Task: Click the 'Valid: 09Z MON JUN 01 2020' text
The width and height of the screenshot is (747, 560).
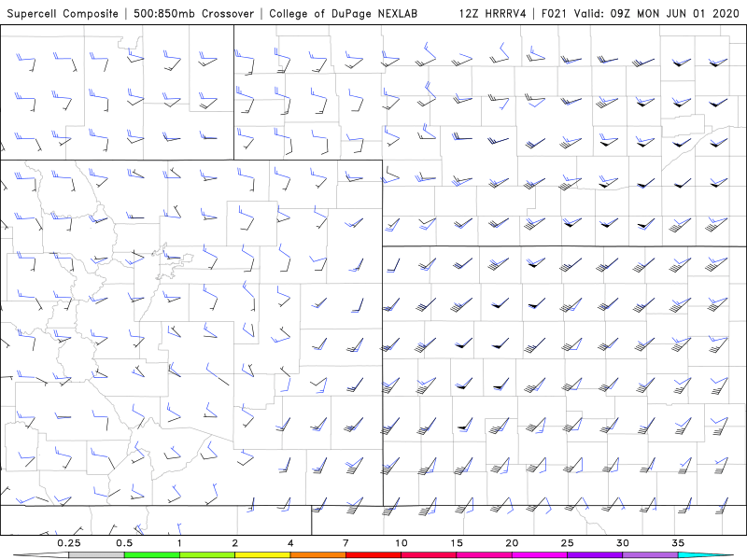Action: (x=656, y=13)
